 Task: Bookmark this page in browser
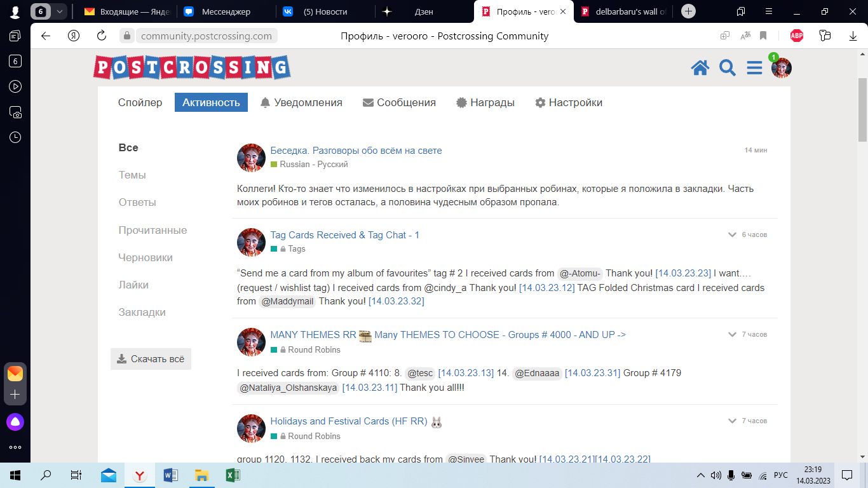pos(763,36)
